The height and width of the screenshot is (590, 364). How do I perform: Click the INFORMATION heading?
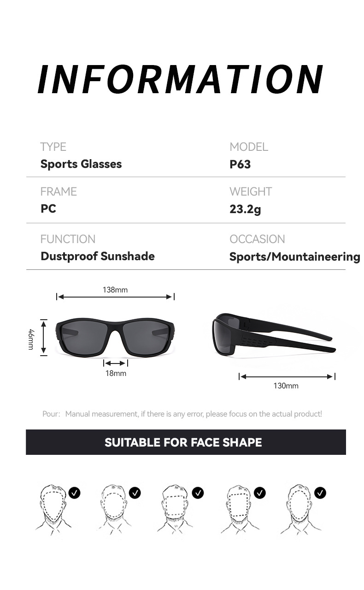181,79
